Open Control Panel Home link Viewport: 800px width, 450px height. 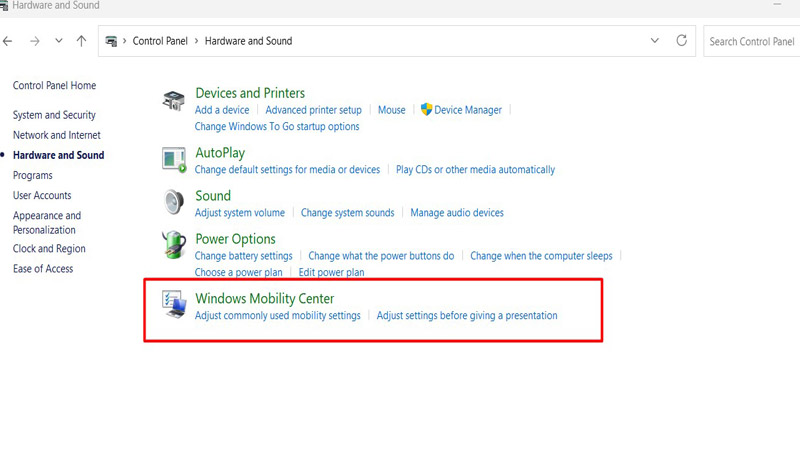click(54, 86)
